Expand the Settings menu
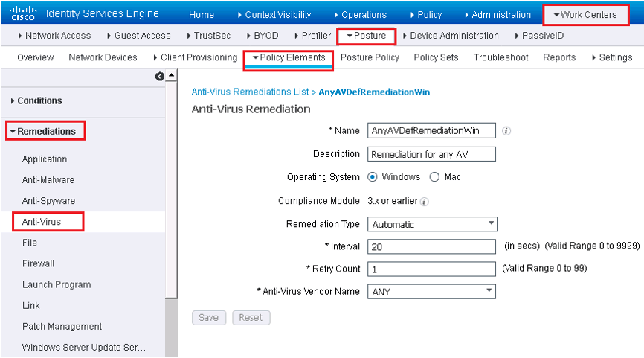The width and height of the screenshot is (644, 358). coord(612,57)
